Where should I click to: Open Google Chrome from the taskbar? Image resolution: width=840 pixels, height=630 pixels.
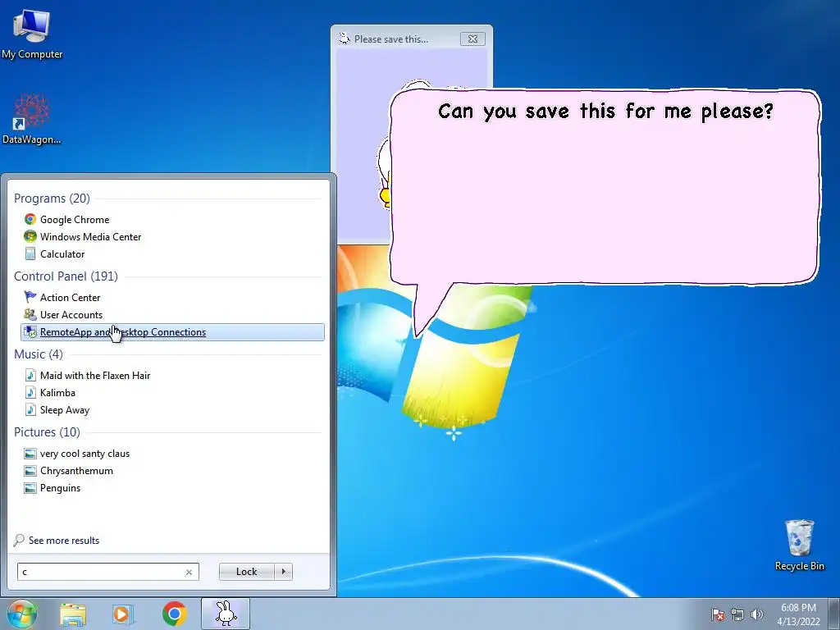point(174,614)
